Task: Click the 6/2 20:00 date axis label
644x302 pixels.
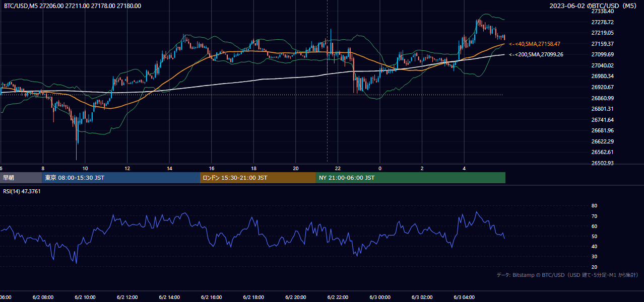Action: coord(296,297)
